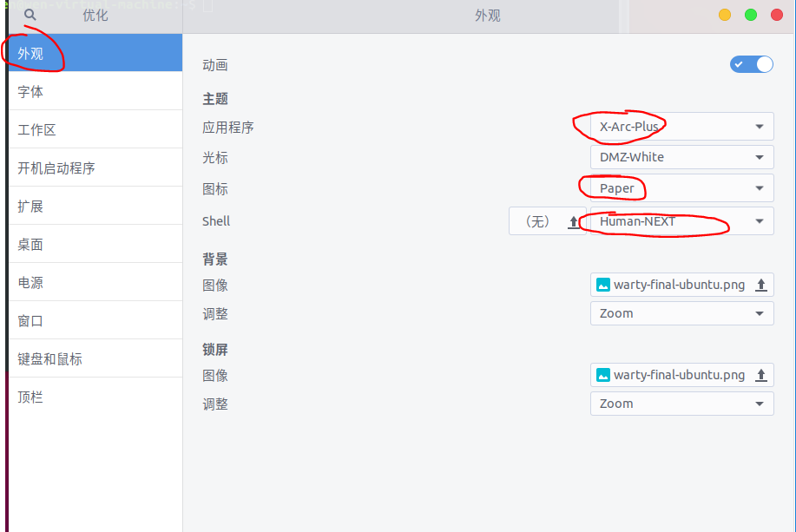The width and height of the screenshot is (796, 532).
Task: Click the 应用程序 label
Action: coord(228,128)
